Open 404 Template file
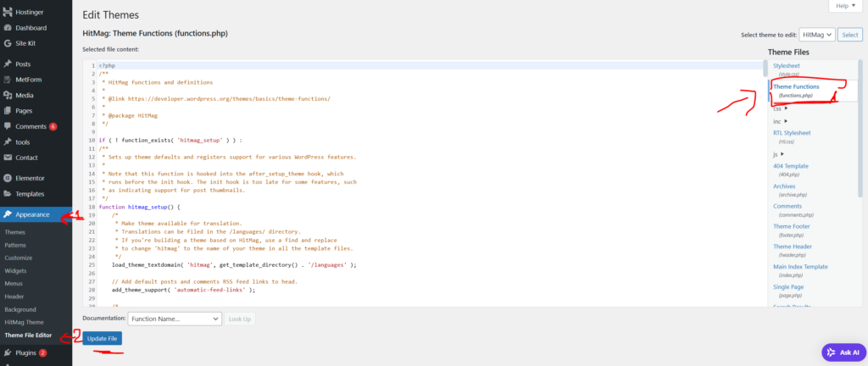The image size is (868, 366). click(791, 166)
